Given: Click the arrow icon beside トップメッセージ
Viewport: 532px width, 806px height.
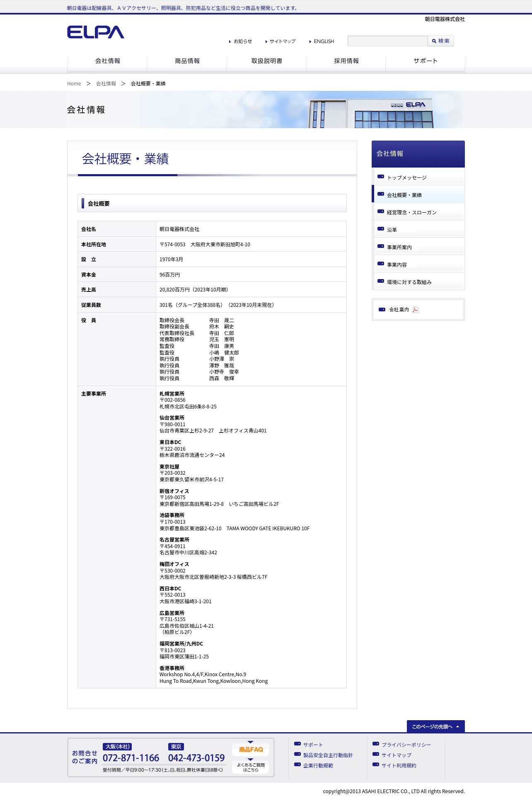Looking at the screenshot, I should coord(381,177).
